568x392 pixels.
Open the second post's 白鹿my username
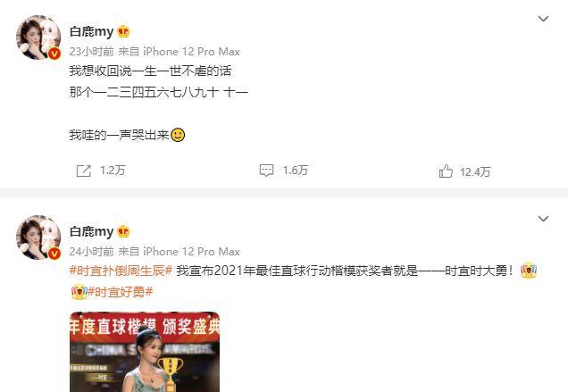[x=92, y=231]
